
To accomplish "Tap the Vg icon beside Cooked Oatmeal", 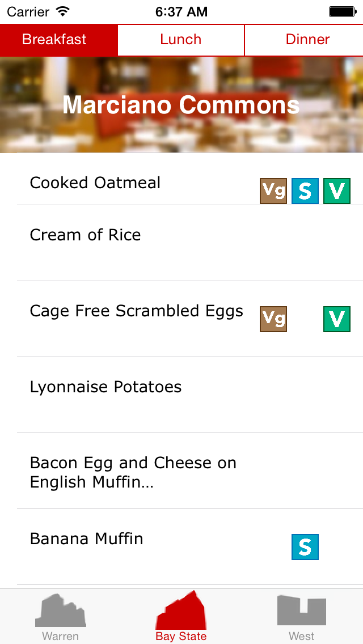I will coord(273,191).
